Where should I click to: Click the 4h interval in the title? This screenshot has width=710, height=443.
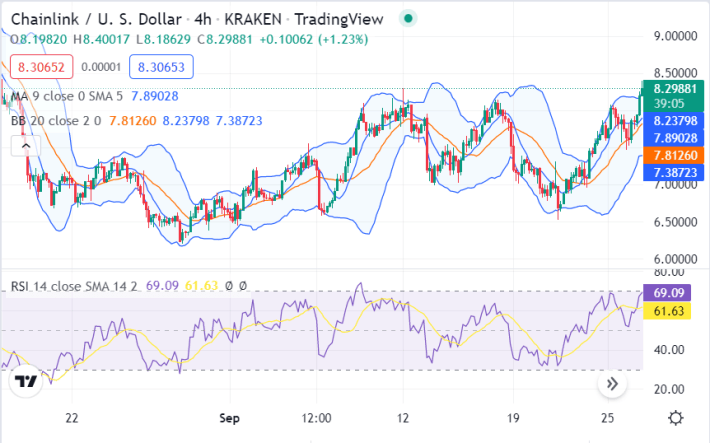click(x=202, y=19)
